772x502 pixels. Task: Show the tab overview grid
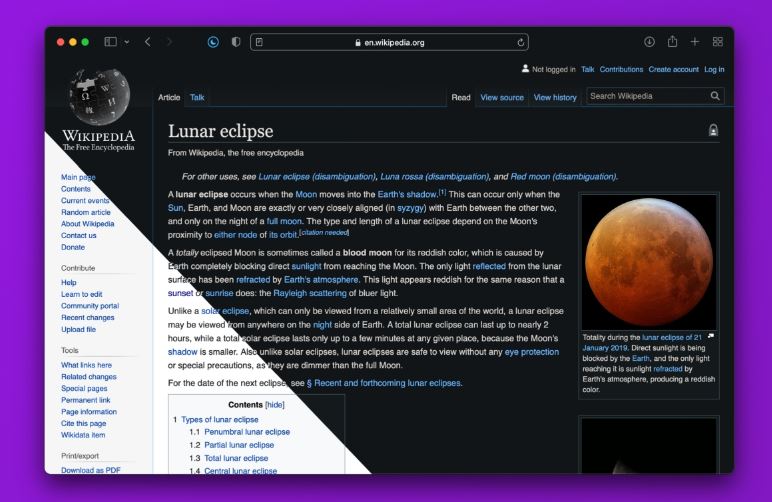(x=717, y=42)
